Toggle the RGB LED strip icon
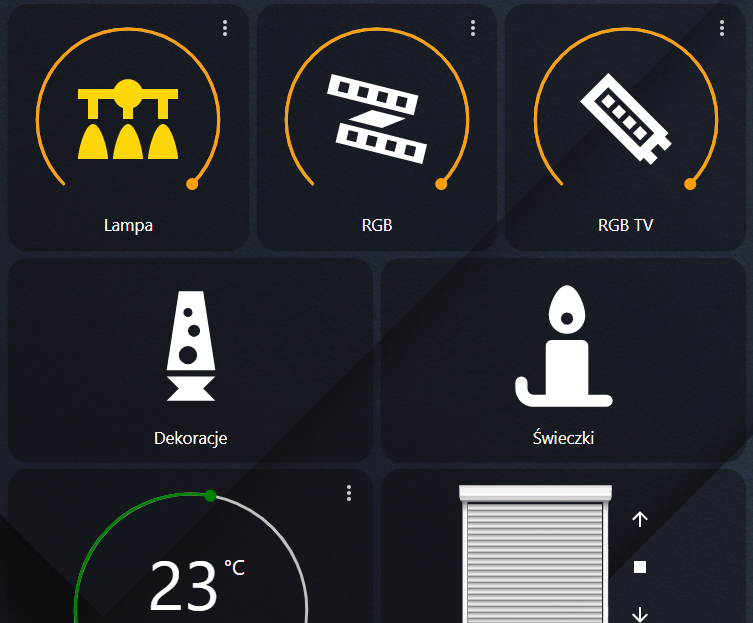This screenshot has height=623, width=753. click(x=377, y=119)
